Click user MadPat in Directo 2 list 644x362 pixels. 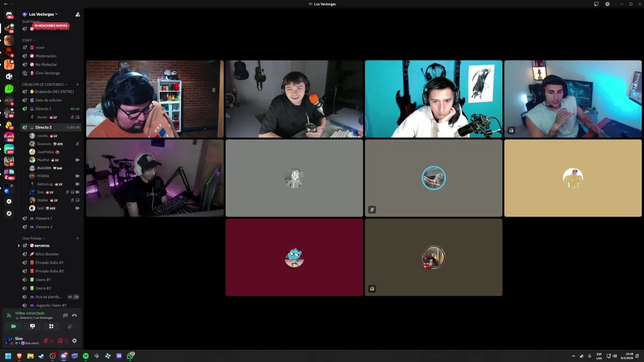(x=54, y=160)
